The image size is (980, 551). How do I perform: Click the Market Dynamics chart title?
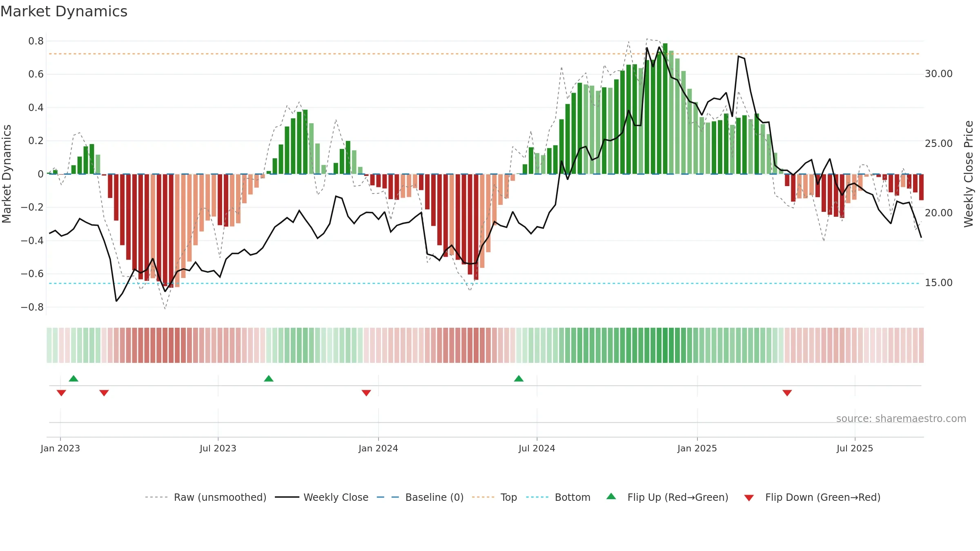[64, 11]
